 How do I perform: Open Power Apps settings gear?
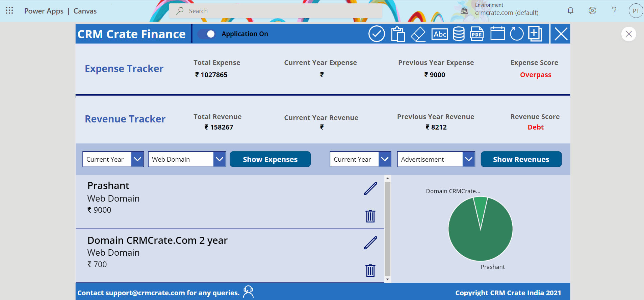pyautogui.click(x=592, y=11)
